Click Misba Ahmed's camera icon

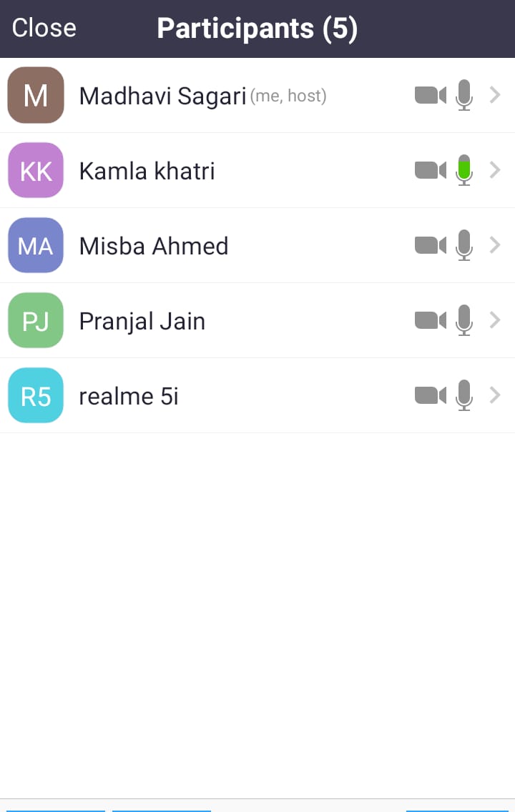(x=430, y=245)
